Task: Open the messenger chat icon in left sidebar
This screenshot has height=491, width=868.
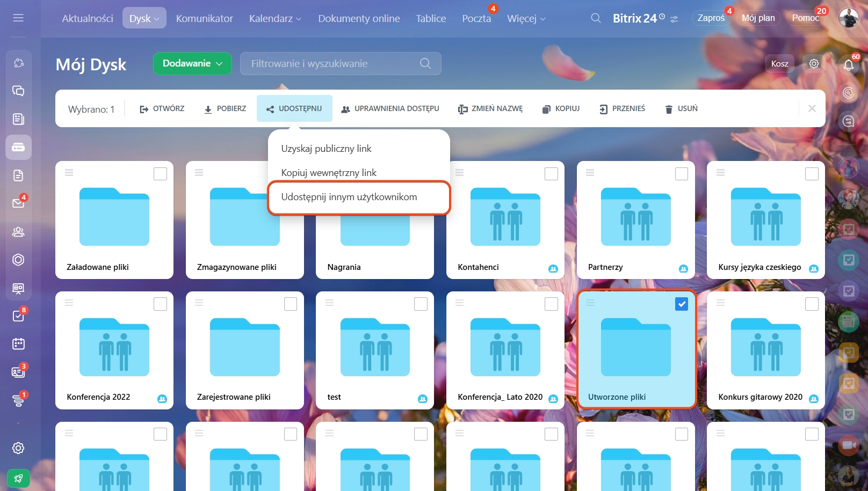Action: click(18, 91)
